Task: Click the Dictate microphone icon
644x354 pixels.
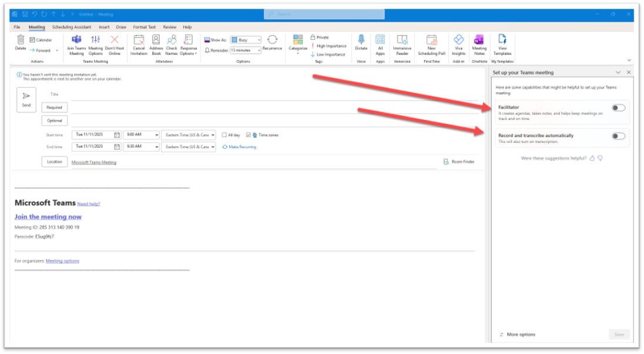Action: coord(361,40)
